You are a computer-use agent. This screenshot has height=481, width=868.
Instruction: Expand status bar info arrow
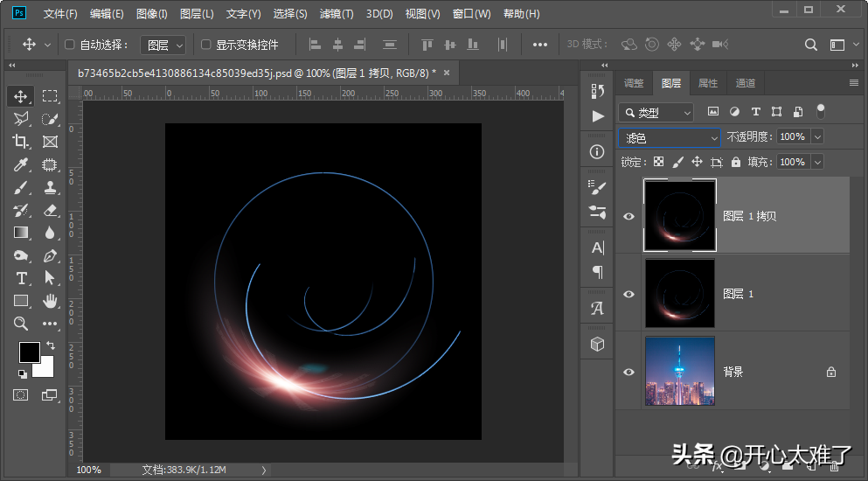pos(264,470)
